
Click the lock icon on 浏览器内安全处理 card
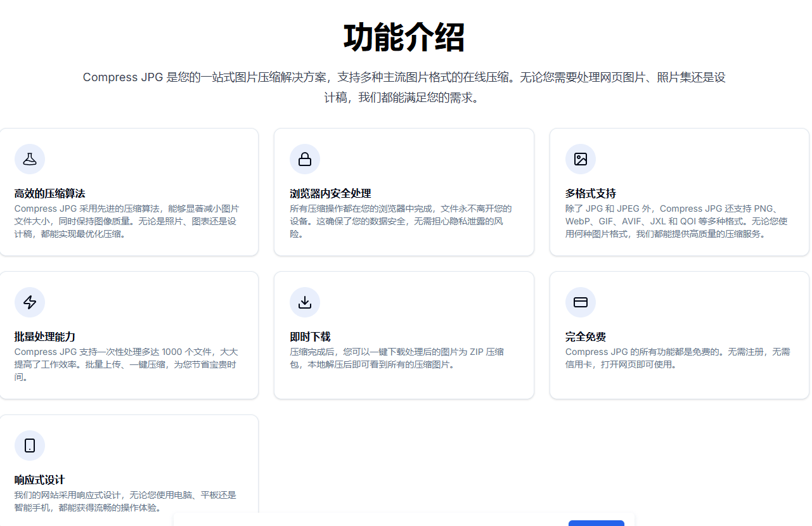pyautogui.click(x=305, y=159)
